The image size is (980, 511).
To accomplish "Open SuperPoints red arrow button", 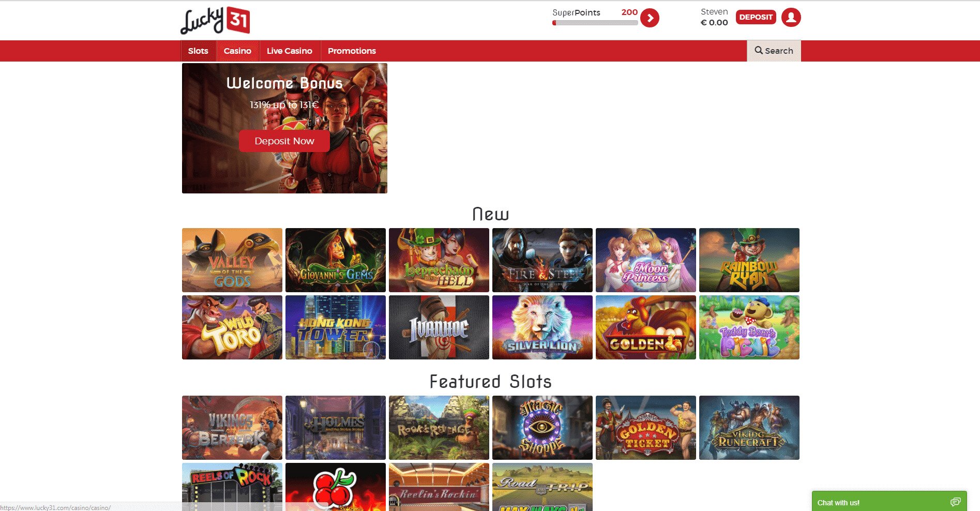I will coord(650,18).
